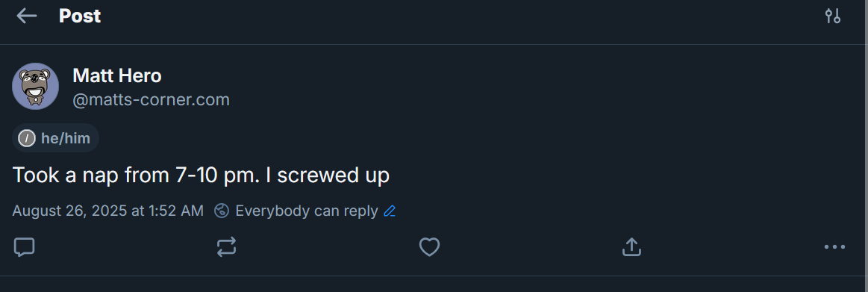The image size is (868, 292).
Task: Click the "Post" header title
Action: point(80,16)
